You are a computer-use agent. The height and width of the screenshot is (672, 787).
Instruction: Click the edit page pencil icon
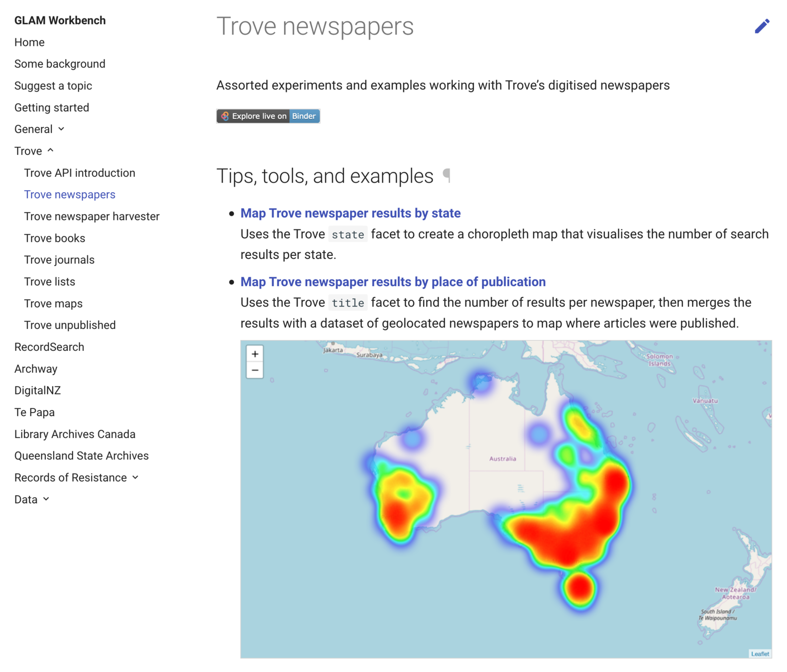pyautogui.click(x=762, y=26)
